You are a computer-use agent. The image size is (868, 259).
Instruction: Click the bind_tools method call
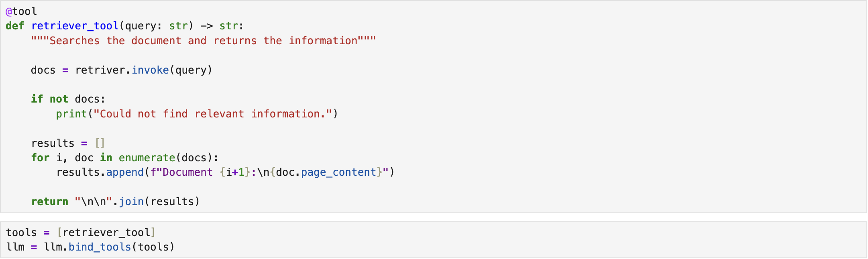100,247
